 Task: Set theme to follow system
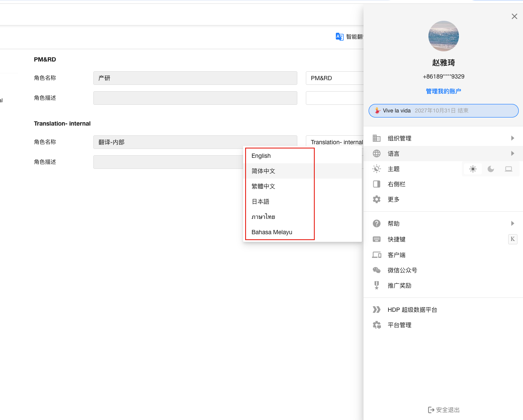pos(509,169)
